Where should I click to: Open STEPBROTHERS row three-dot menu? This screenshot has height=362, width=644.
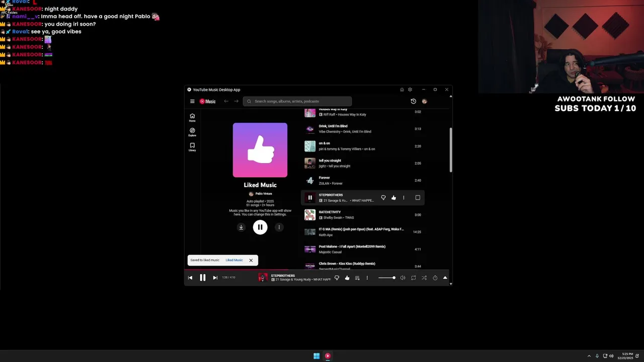(x=404, y=198)
